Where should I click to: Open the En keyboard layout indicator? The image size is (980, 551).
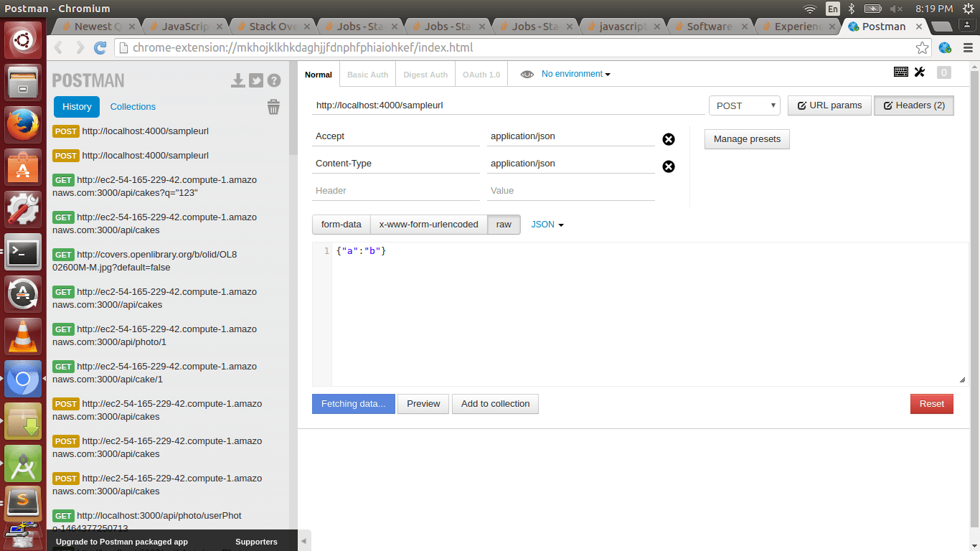pyautogui.click(x=833, y=9)
